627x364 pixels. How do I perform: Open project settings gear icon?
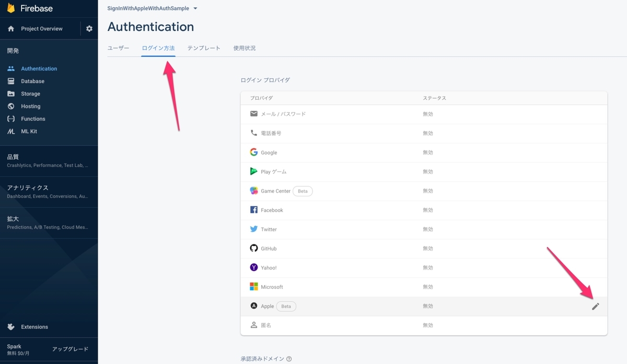click(89, 29)
